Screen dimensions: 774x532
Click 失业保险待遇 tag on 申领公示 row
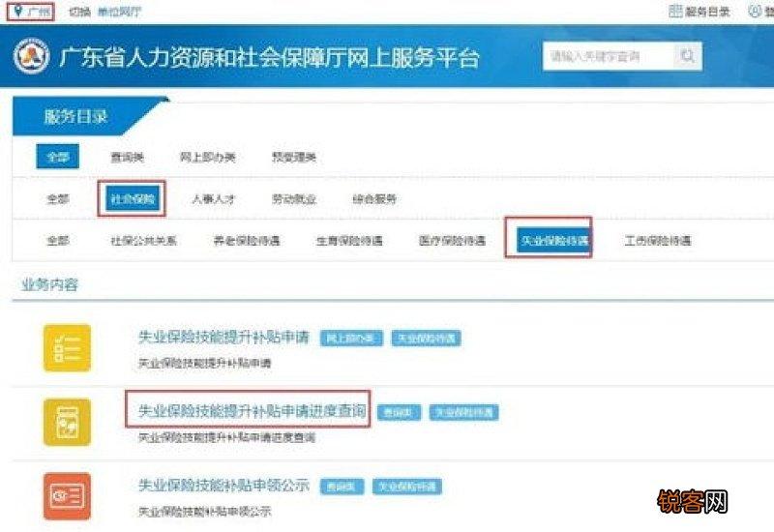[407, 487]
